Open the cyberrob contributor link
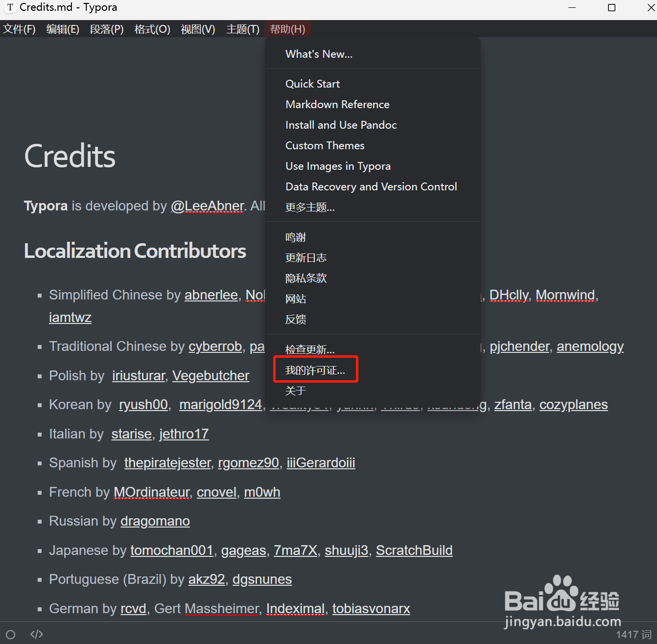Viewport: 657px width, 644px height. coord(215,346)
